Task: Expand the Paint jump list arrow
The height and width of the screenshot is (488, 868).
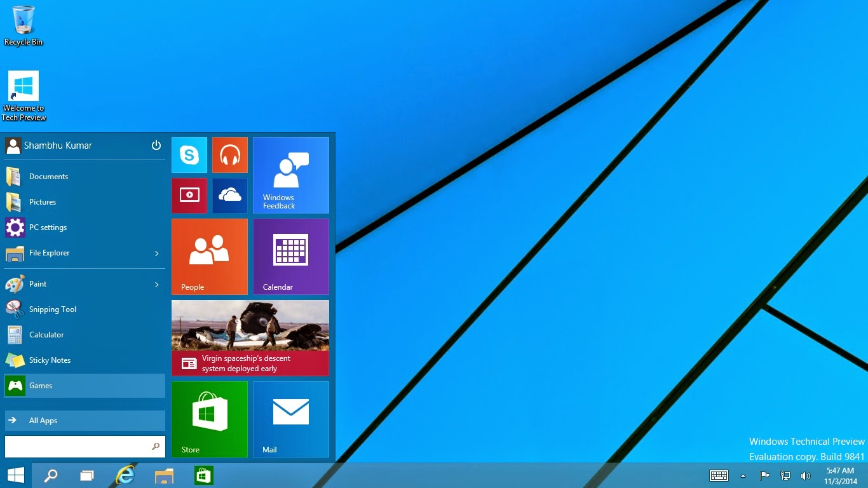Action: point(156,284)
